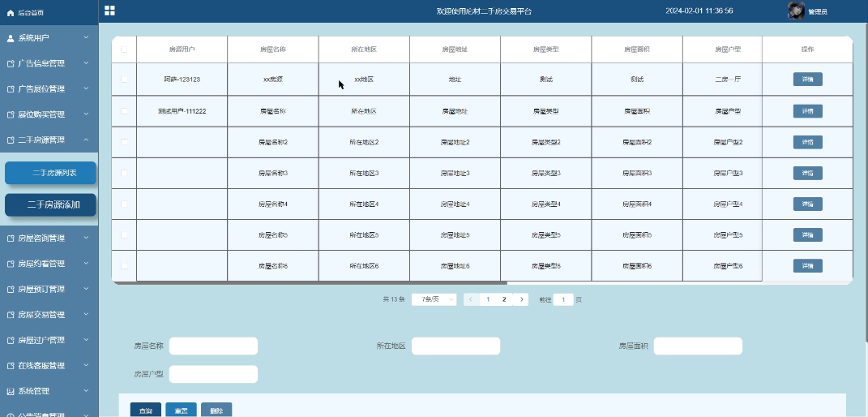Click the 房源用户 column header

[x=182, y=49]
